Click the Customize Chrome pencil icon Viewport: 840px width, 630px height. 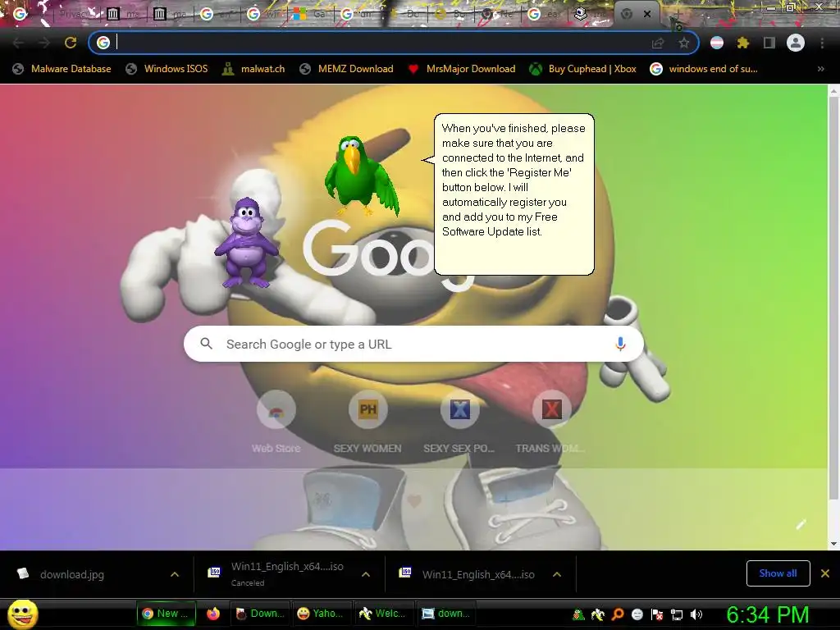801,524
